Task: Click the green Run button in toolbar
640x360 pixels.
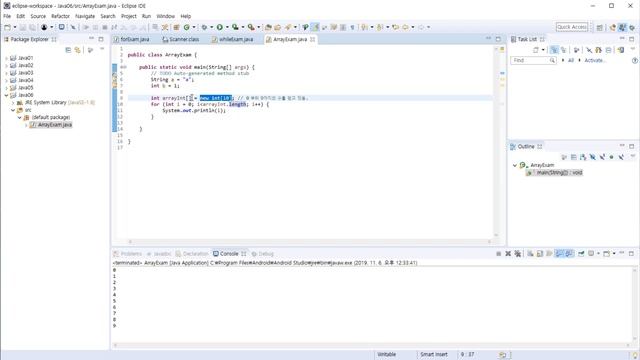Action: [x=220, y=27]
